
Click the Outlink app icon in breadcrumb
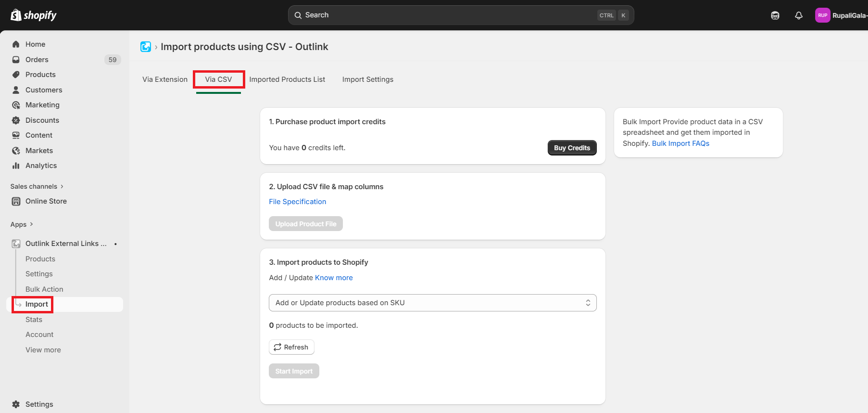click(x=146, y=47)
